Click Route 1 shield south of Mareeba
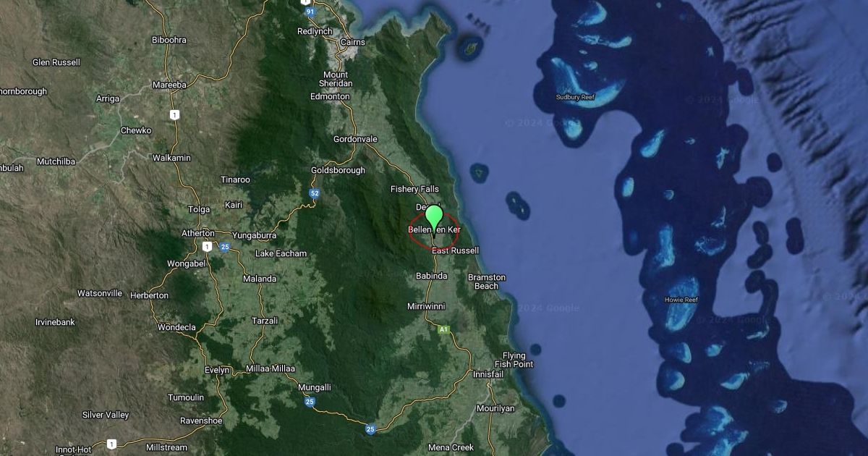This screenshot has height=456, width=868. coord(174,114)
